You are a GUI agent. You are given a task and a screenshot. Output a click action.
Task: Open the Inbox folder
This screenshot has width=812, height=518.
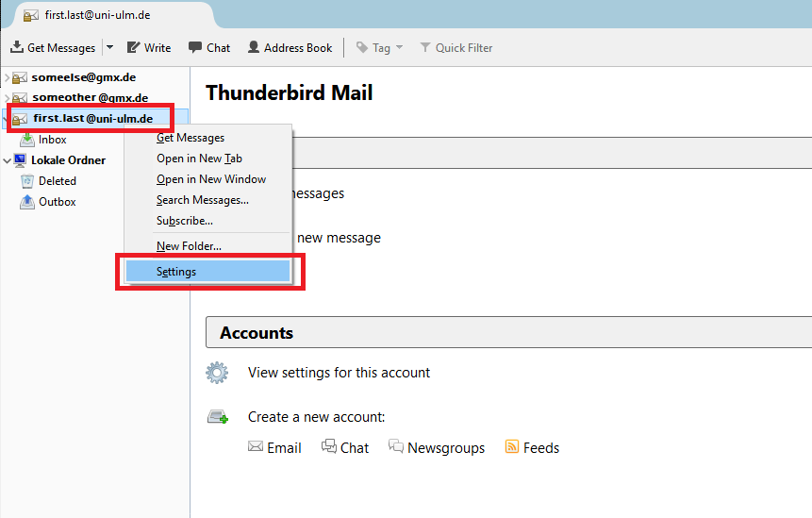point(52,140)
